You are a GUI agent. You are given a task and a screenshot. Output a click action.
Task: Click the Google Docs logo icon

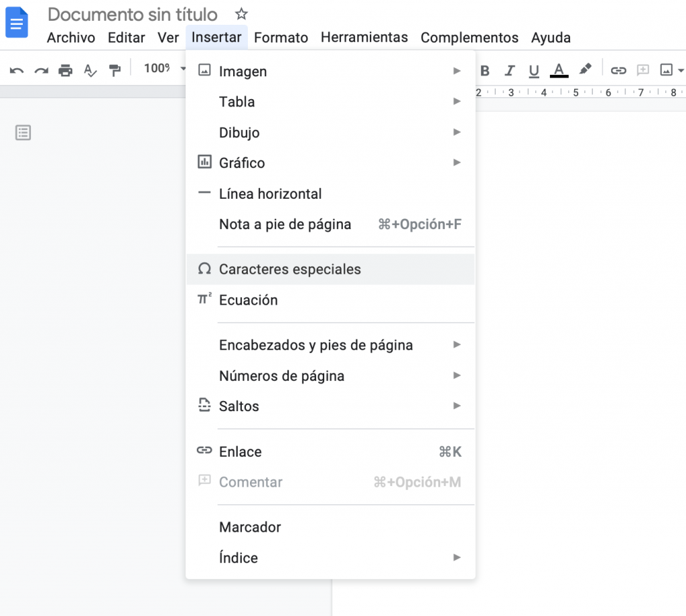pos(16,22)
